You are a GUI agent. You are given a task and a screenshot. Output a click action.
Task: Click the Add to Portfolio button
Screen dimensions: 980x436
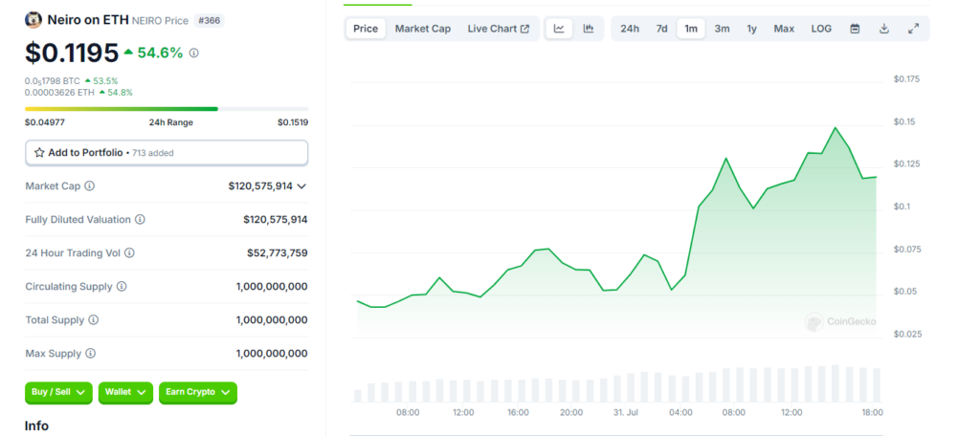pyautogui.click(x=167, y=152)
